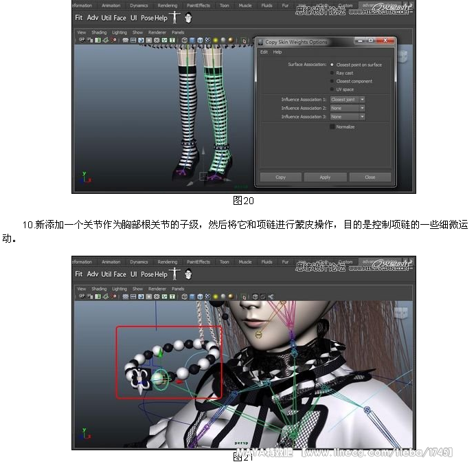Select the UV space radio option
Viewport: 476px width, 464px height.
332,89
